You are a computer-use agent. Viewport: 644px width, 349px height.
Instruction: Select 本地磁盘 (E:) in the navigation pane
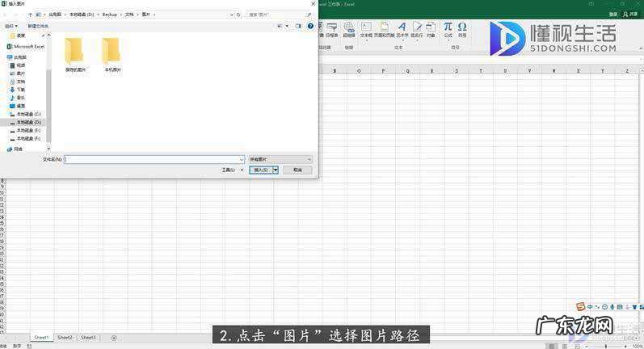tap(26, 131)
